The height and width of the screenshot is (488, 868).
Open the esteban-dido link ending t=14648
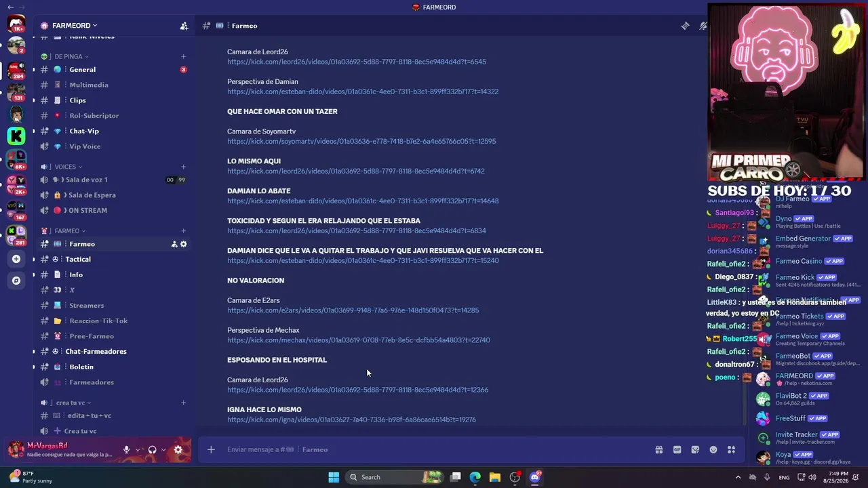(x=363, y=201)
